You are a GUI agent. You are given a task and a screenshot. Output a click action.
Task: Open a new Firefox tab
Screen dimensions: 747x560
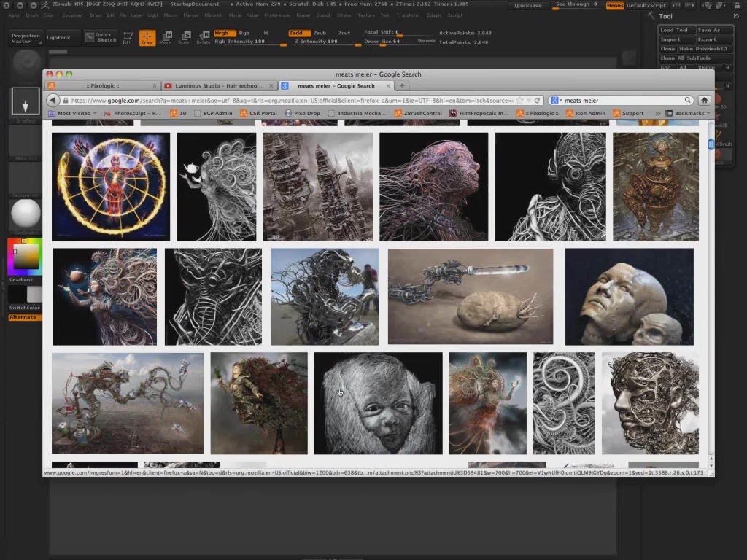coord(402,86)
